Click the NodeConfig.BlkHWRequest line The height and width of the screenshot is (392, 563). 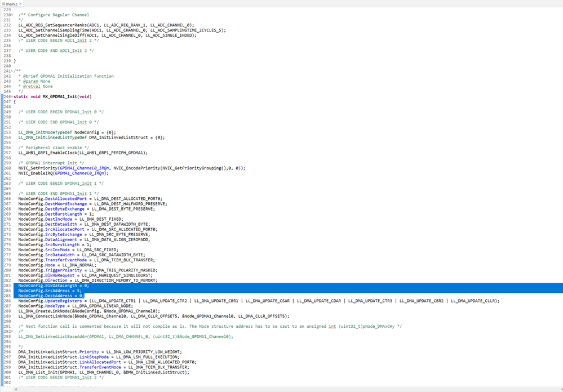86,275
